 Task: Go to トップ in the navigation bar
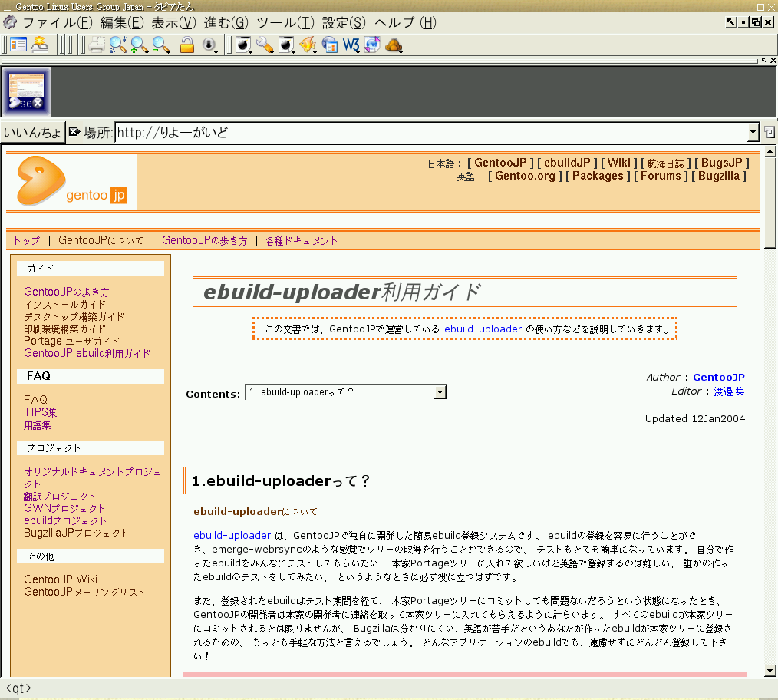pyautogui.click(x=26, y=241)
